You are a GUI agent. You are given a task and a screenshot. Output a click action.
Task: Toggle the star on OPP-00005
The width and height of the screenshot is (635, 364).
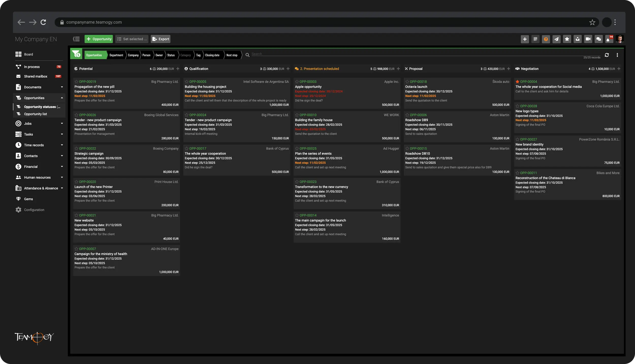pyautogui.click(x=187, y=82)
